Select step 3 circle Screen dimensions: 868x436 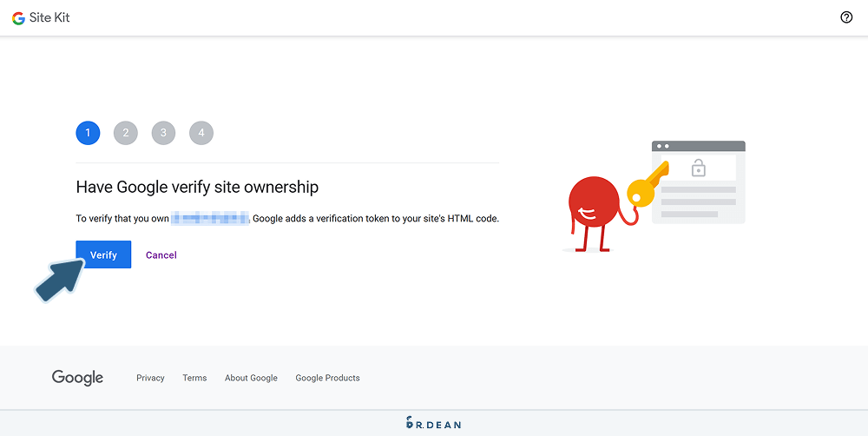tap(163, 133)
